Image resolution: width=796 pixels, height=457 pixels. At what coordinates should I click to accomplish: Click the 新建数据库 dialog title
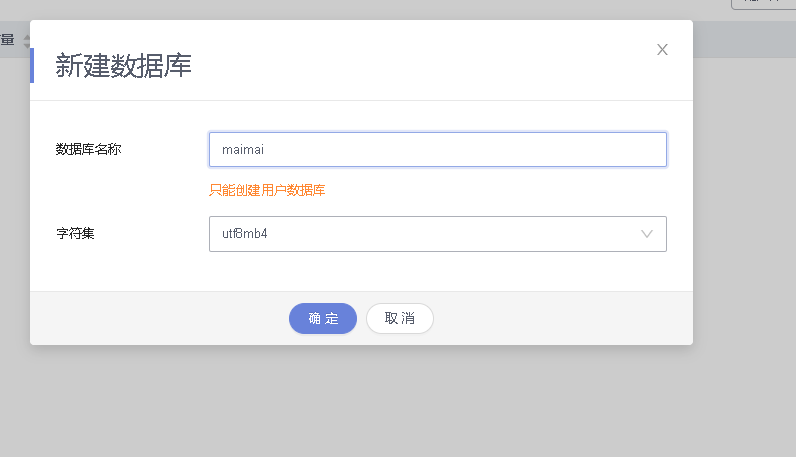(124, 66)
